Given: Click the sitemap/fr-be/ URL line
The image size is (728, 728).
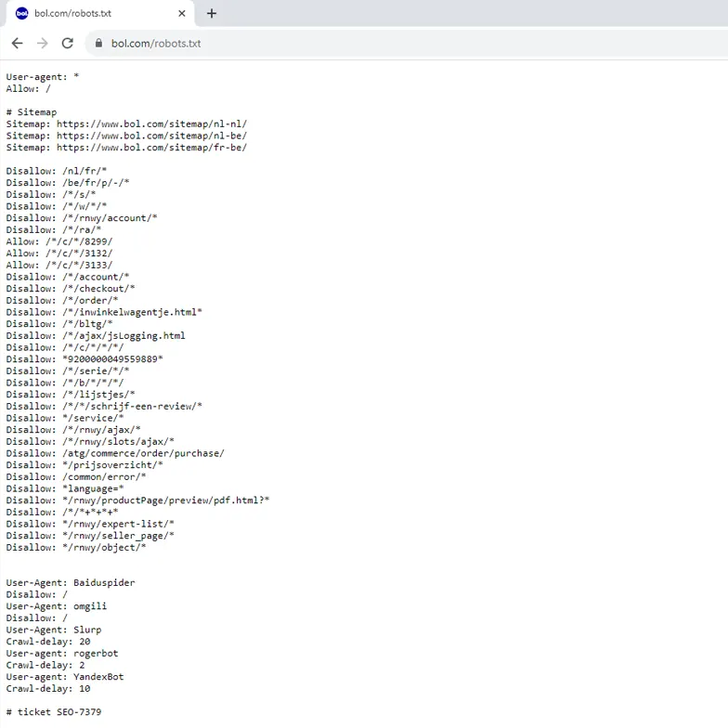Looking at the screenshot, I should tap(126, 147).
